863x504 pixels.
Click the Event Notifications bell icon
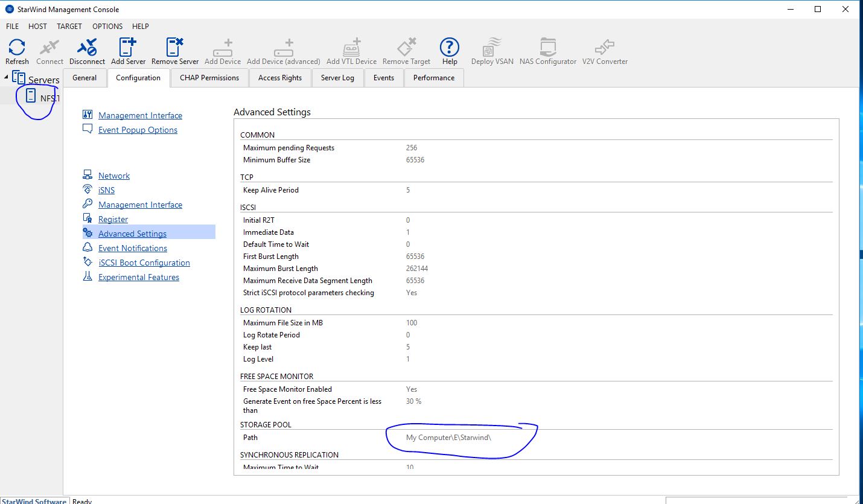(x=88, y=247)
